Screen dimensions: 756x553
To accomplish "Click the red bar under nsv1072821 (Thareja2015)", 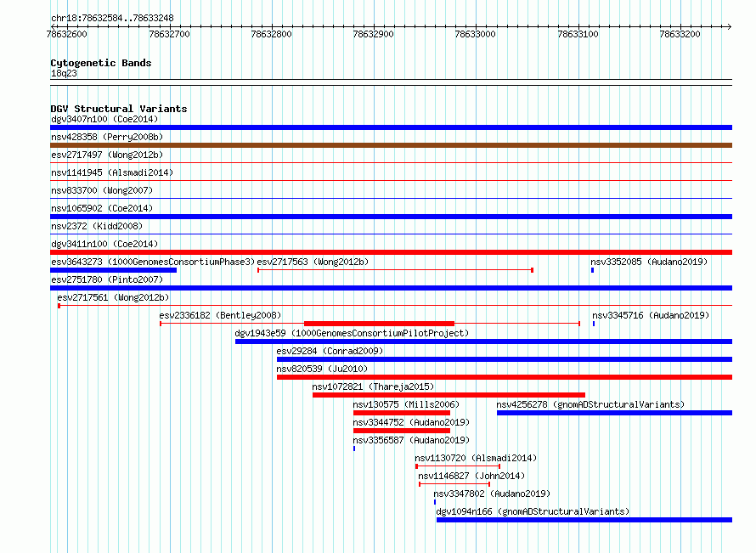I will point(449,395).
